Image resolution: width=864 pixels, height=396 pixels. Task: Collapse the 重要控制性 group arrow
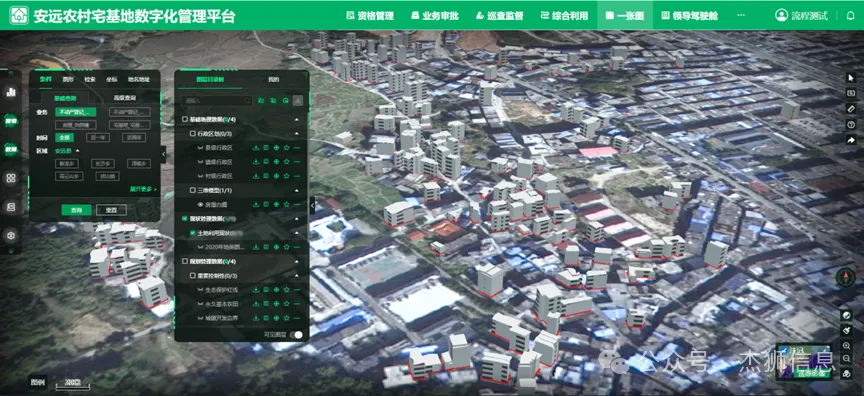pyautogui.click(x=296, y=275)
